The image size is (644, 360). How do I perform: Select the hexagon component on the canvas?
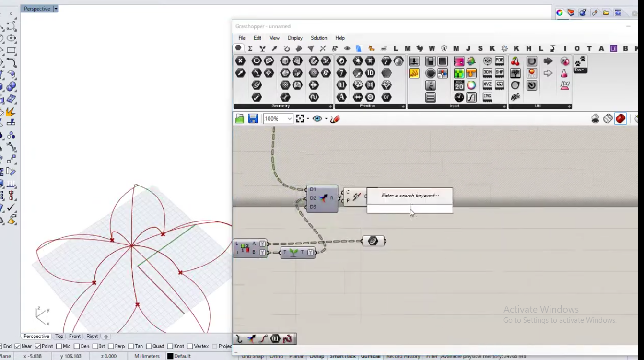[373, 241]
